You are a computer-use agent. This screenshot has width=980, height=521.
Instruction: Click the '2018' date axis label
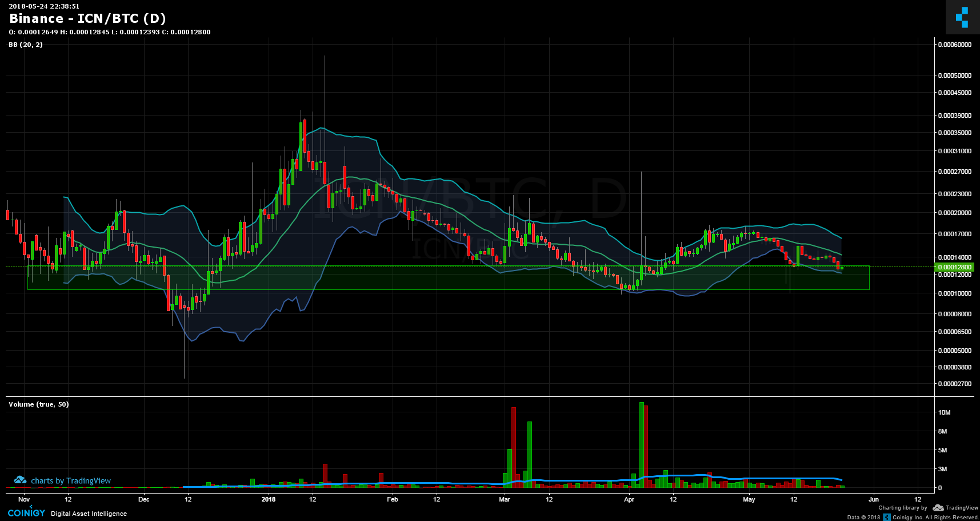pyautogui.click(x=268, y=499)
